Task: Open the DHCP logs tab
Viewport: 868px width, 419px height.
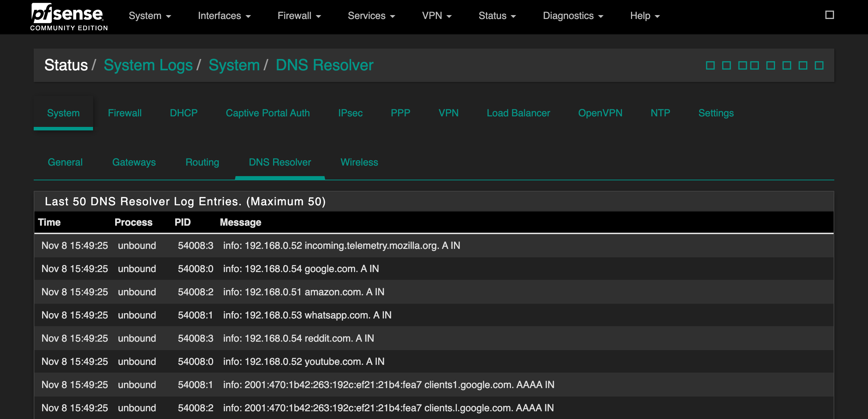Action: click(183, 113)
